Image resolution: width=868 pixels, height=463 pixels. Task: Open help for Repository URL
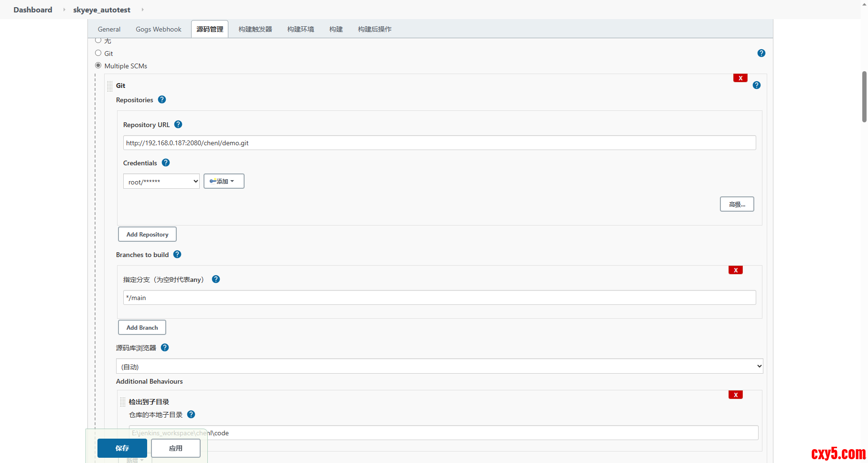coord(178,125)
